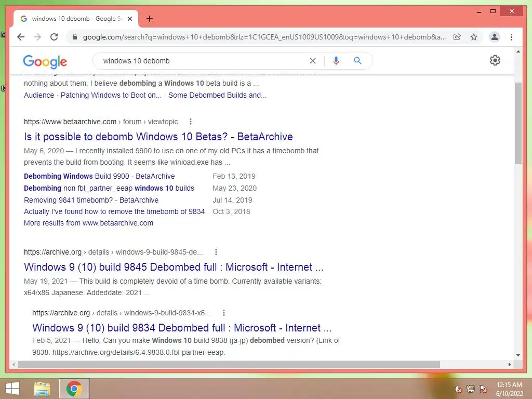The image size is (532, 399).
Task: Open options for build-9834 archive.org result
Action: pyautogui.click(x=223, y=313)
